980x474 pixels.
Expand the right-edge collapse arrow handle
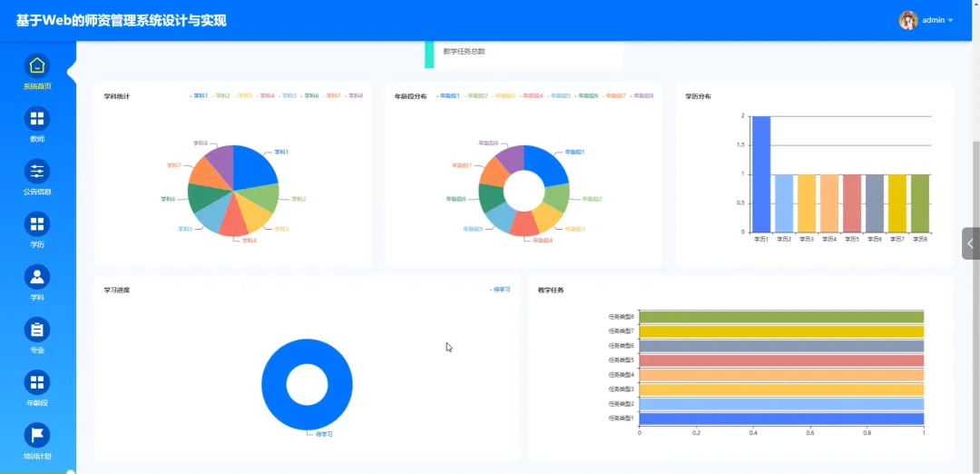(971, 243)
